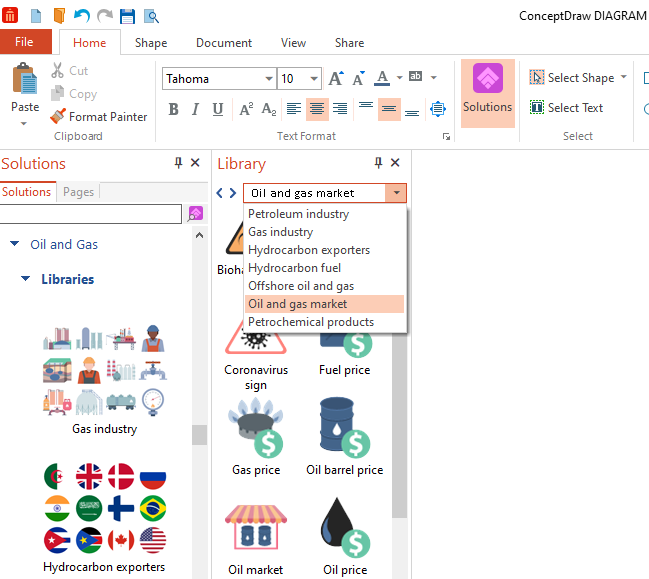Open the Tahoma font name dropdown
This screenshot has width=649, height=579.
[x=269, y=79]
